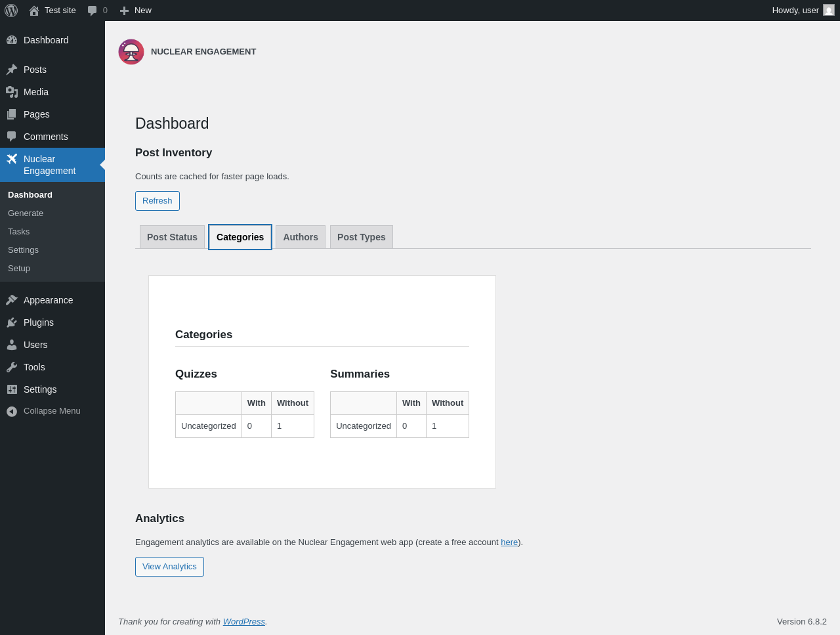Click the With header in Quizzes table

(257, 403)
